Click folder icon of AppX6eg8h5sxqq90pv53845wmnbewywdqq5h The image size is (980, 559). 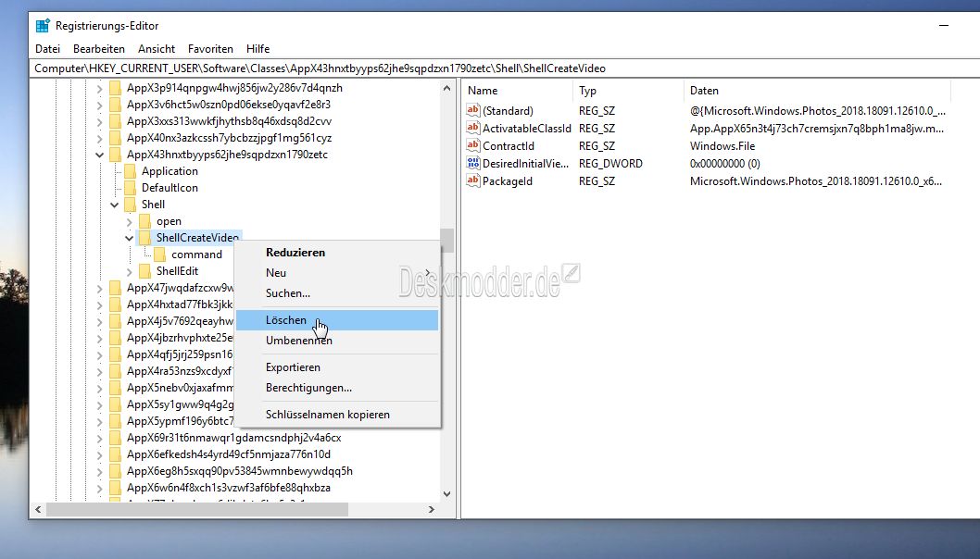(x=115, y=471)
